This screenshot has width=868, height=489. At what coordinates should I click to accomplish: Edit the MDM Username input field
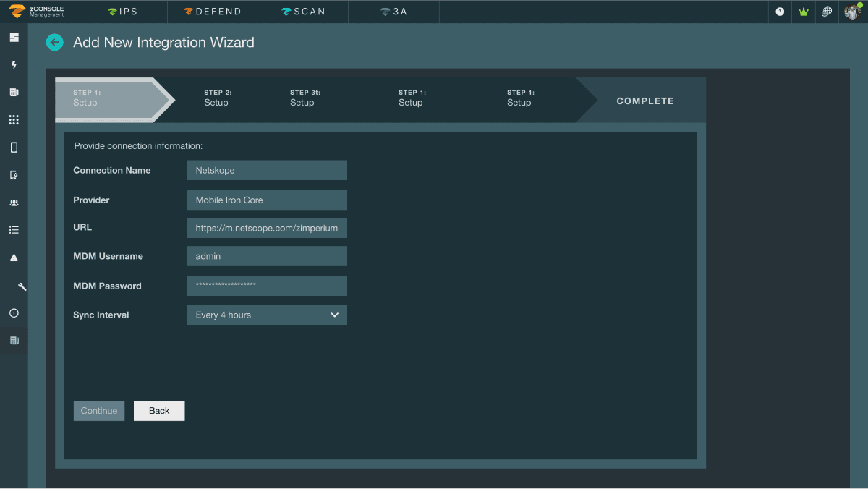coord(266,256)
